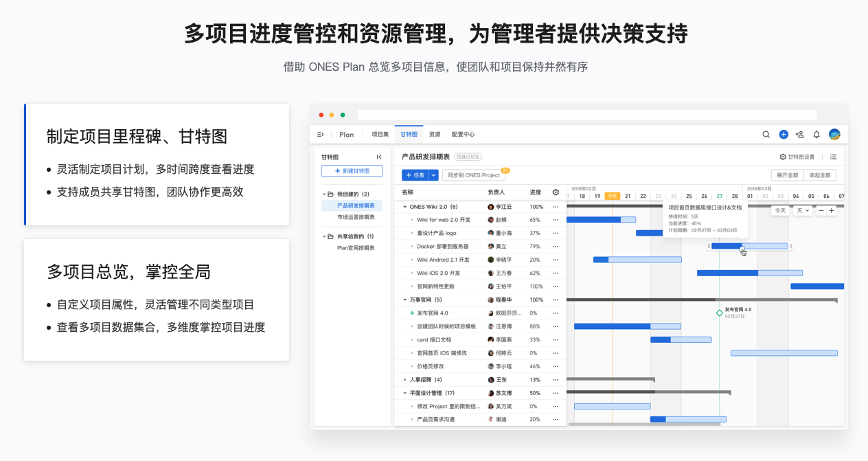Click the 收起全部 button
The height and width of the screenshot is (461, 868).
(x=820, y=175)
